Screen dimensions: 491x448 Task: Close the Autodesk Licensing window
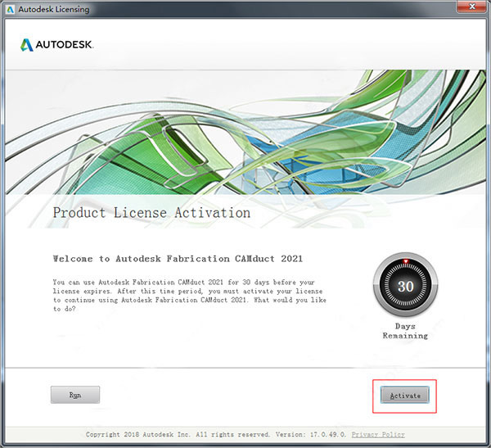coord(472,7)
